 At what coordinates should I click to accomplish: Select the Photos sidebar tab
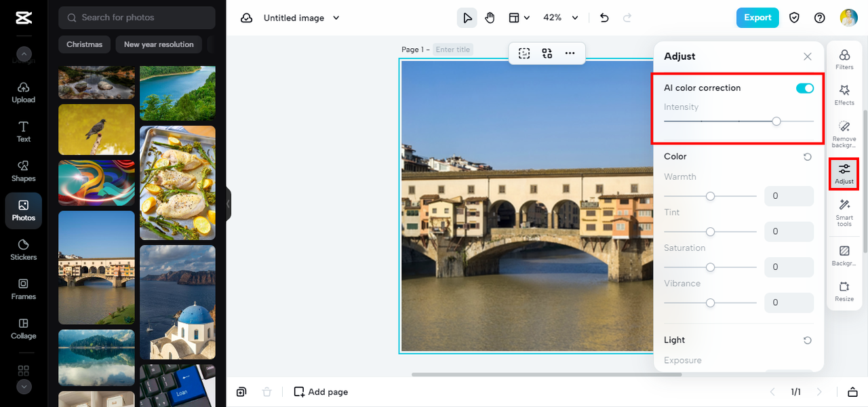23,210
